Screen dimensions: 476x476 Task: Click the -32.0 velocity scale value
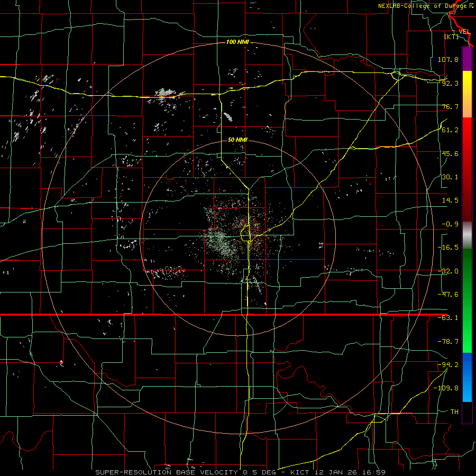[x=448, y=271]
